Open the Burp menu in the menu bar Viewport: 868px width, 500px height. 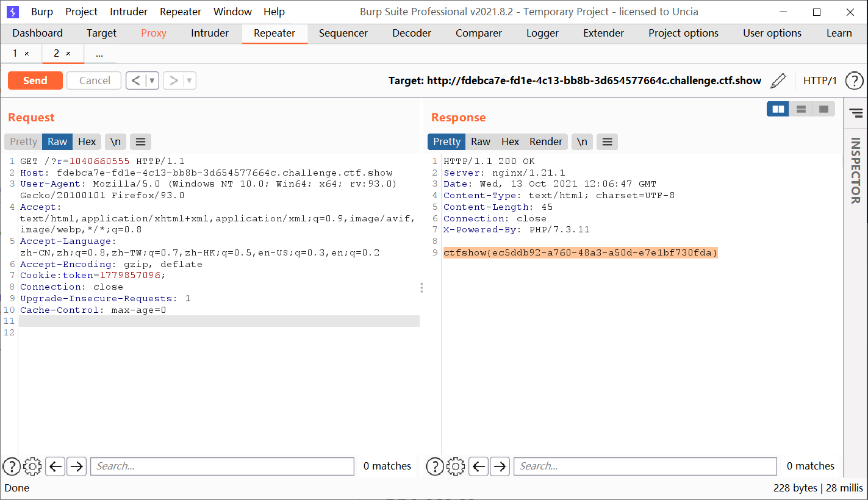pos(42,12)
